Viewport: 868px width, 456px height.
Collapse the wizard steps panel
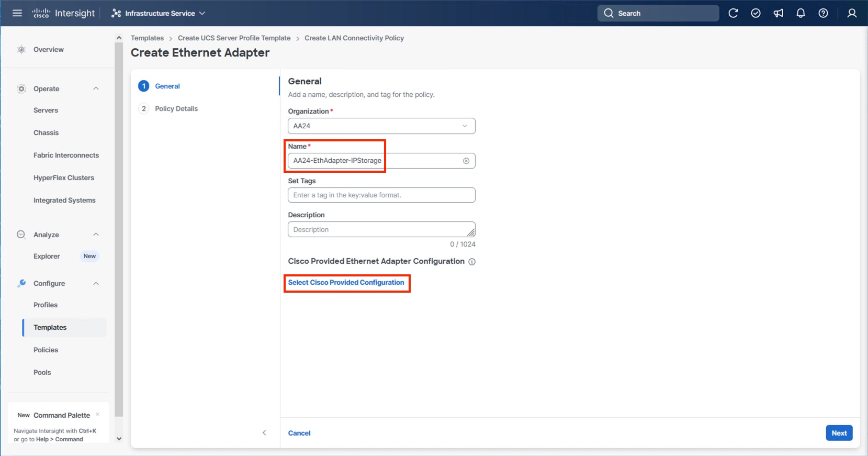click(264, 432)
